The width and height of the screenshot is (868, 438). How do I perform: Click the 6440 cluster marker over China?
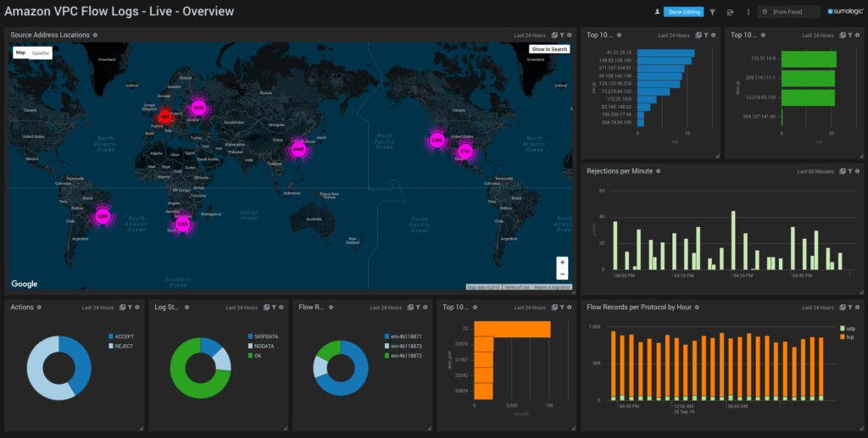coord(298,149)
